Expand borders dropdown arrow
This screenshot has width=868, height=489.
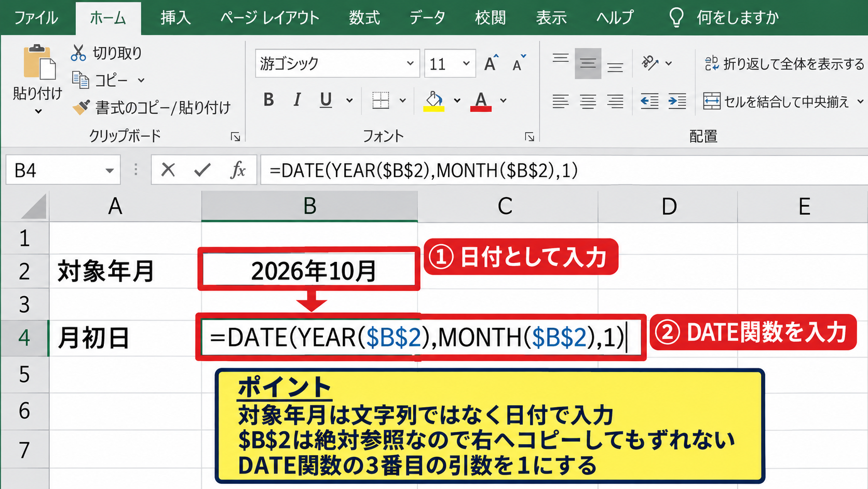(x=402, y=100)
